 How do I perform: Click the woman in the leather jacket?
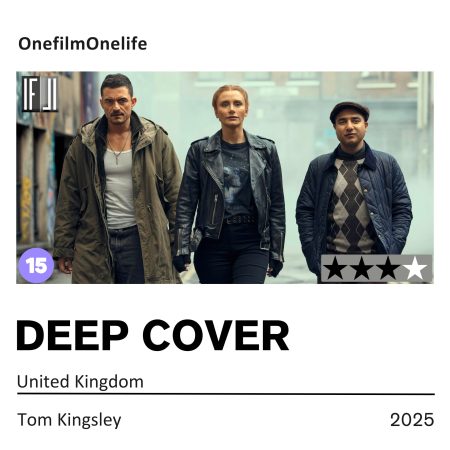[230, 185]
